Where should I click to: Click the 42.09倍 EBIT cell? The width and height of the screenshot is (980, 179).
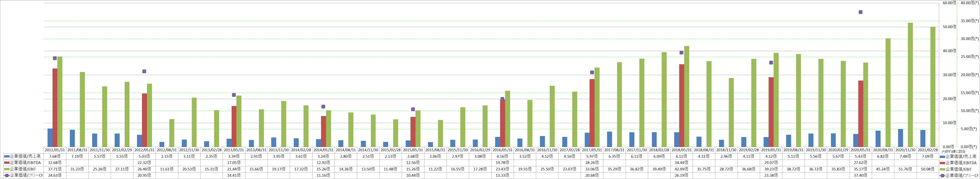[681, 169]
